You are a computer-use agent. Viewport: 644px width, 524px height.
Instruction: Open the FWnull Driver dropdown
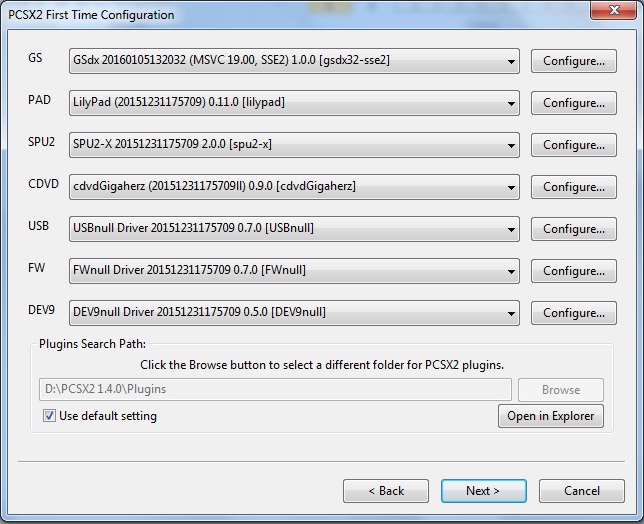coord(294,271)
